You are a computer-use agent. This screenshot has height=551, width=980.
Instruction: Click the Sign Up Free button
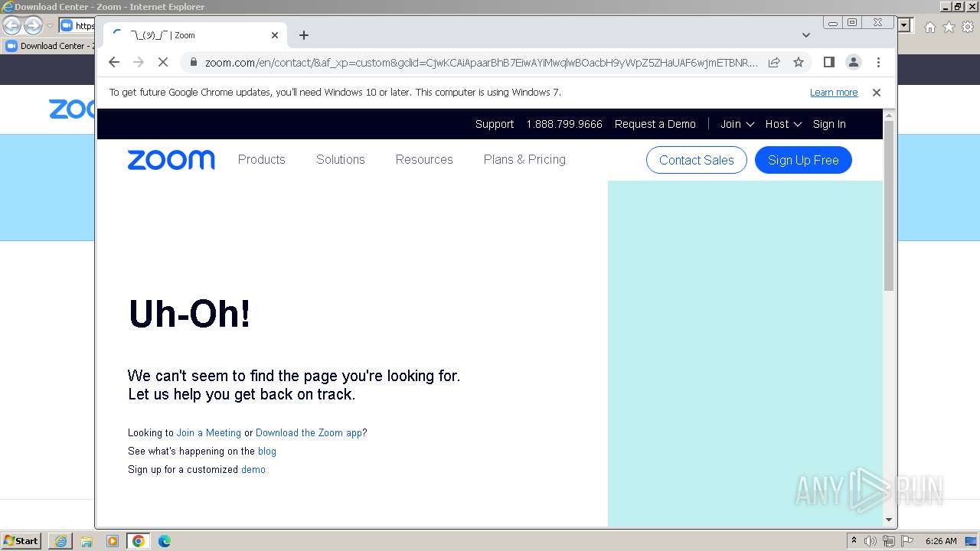pos(803,160)
